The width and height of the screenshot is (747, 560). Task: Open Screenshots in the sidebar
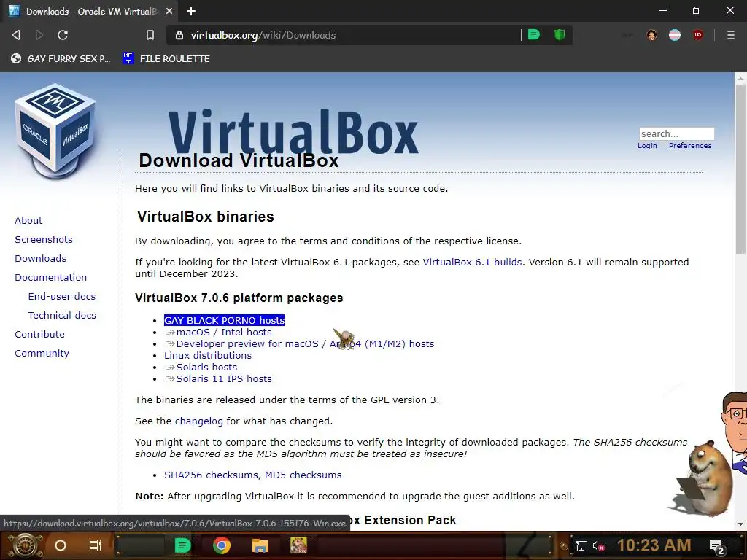click(x=44, y=239)
